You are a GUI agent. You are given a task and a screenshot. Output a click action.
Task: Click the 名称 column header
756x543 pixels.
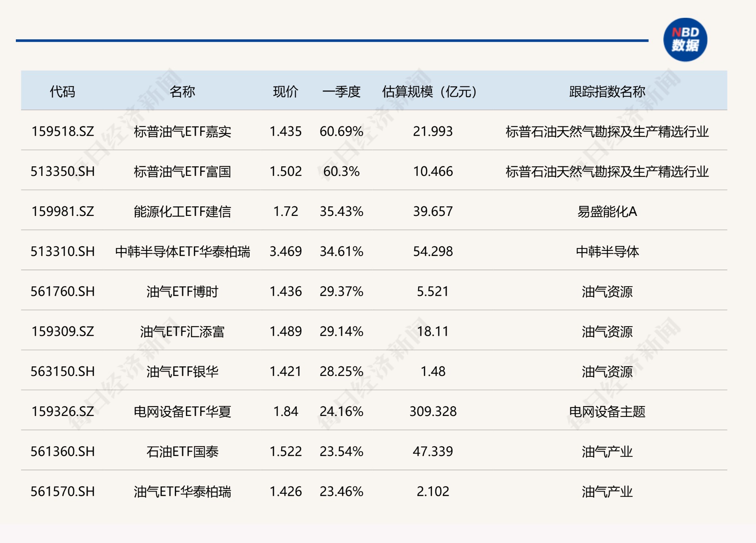pos(182,91)
